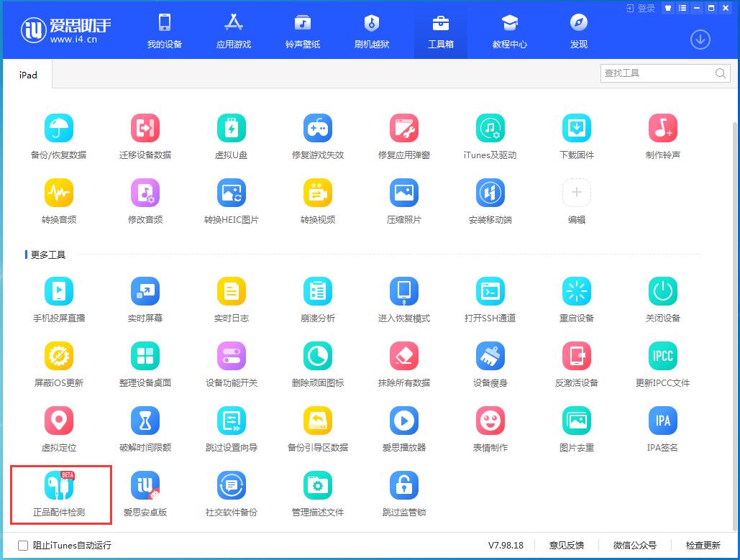740x560 pixels.
Task: Enable 阻止iTunes自动运行 checkbox
Action: pyautogui.click(x=23, y=546)
